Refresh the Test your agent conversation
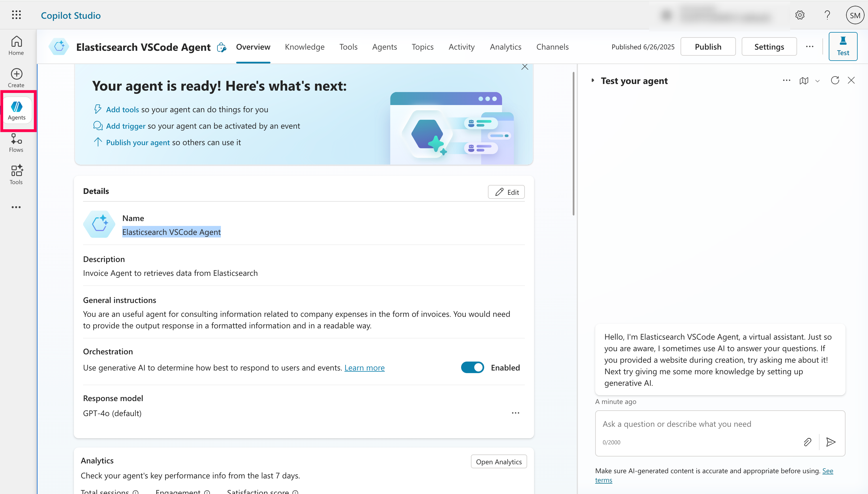Image resolution: width=868 pixels, height=494 pixels. tap(835, 81)
